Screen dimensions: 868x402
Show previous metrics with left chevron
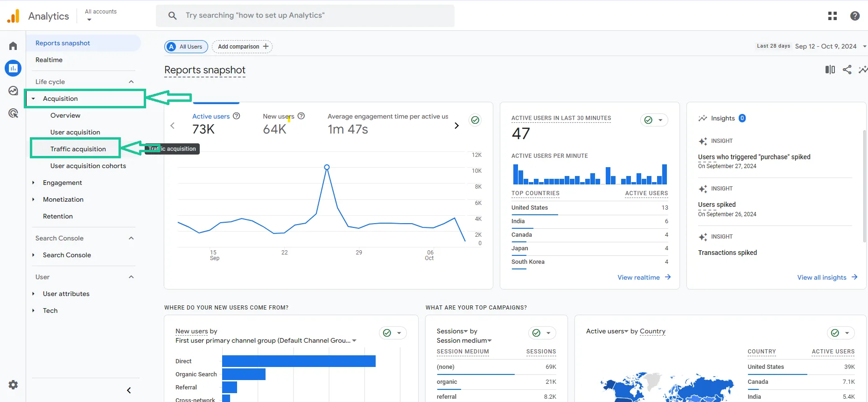(173, 126)
